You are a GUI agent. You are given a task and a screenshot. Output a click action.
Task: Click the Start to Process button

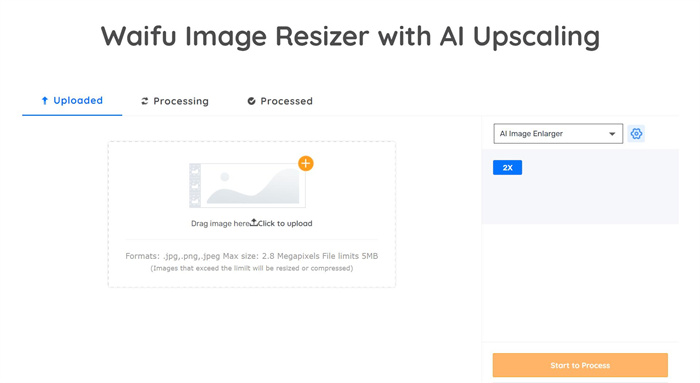580,365
